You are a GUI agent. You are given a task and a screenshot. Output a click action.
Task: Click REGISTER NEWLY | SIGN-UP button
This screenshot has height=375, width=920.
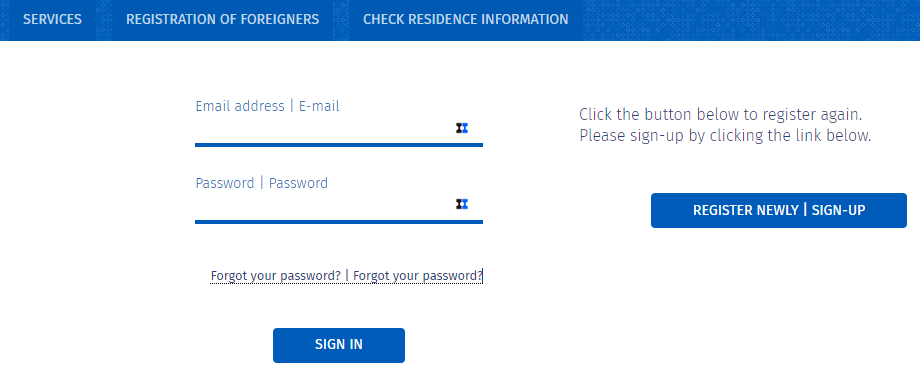779,210
